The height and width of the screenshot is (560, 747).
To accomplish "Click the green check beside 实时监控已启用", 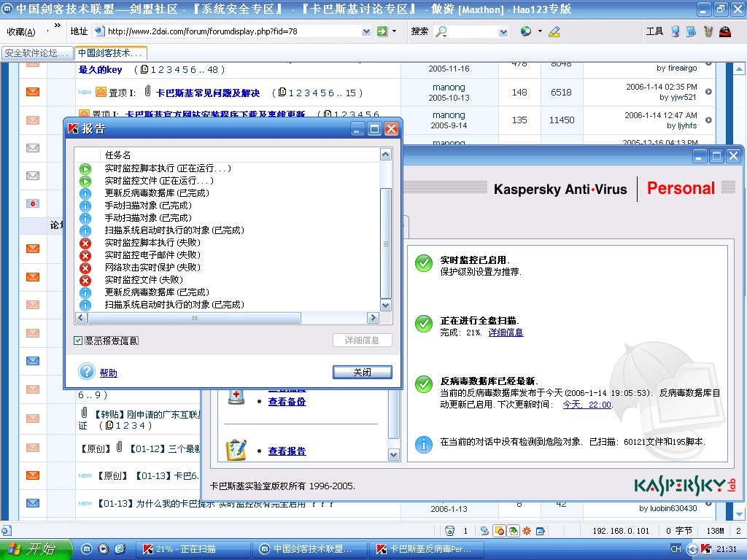I will point(424,263).
